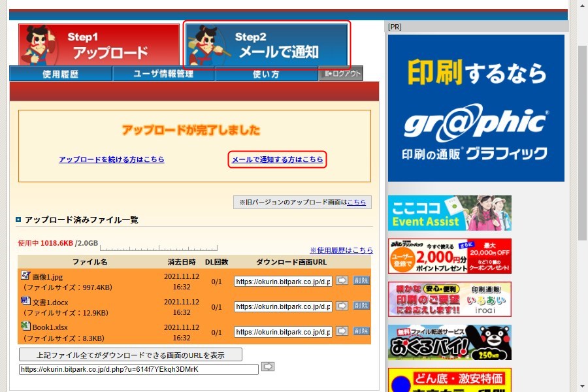The width and height of the screenshot is (588, 392).
Task: Open the ユーザ情報管理 tab
Action: 163,74
